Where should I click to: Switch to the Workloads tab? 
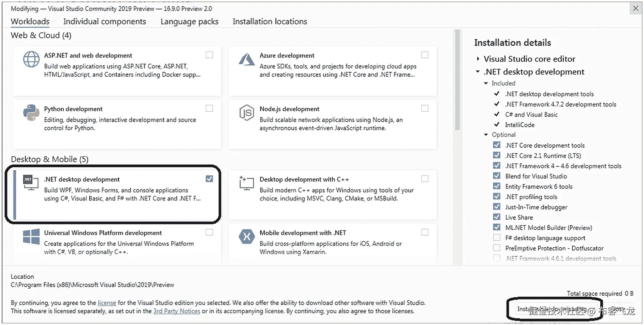(30, 21)
